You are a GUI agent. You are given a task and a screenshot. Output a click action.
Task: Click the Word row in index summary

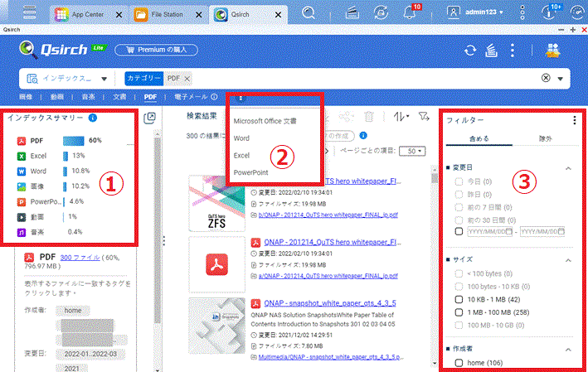(x=54, y=172)
